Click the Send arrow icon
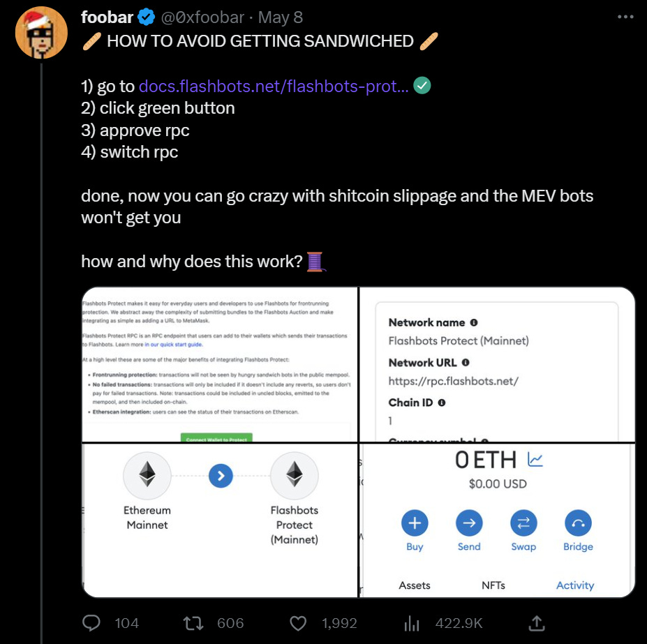647x644 pixels. pos(469,523)
